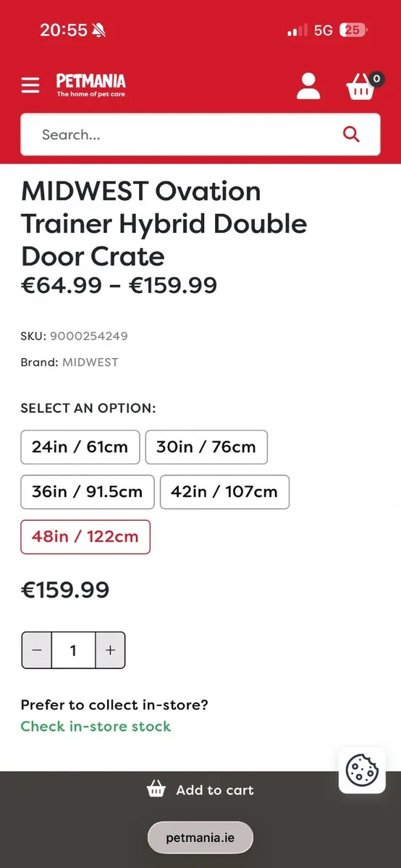The height and width of the screenshot is (868, 401).
Task: Open the user account icon
Action: pos(308,85)
